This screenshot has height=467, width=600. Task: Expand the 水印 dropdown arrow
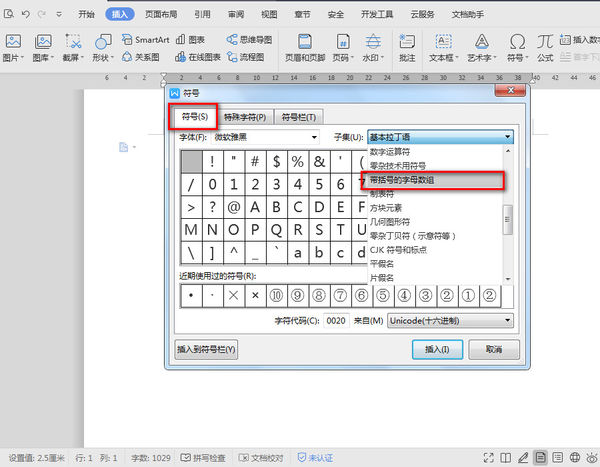(382, 58)
